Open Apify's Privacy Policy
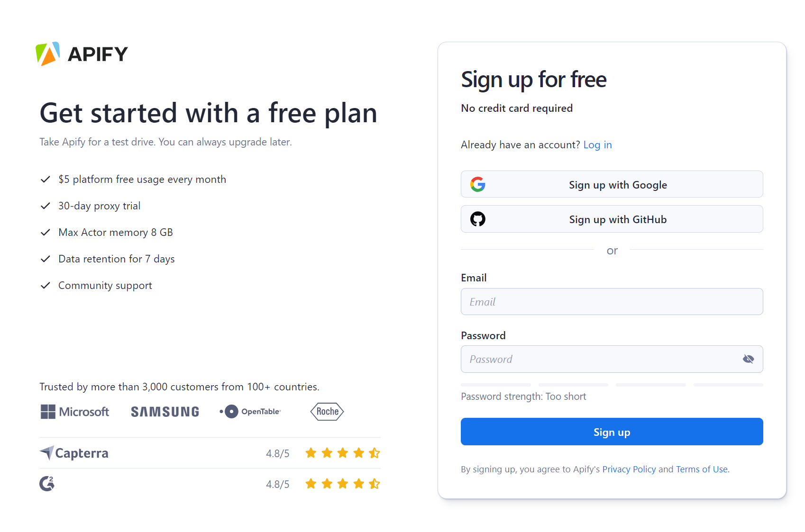Screen dimensions: 805x532 click(629, 469)
